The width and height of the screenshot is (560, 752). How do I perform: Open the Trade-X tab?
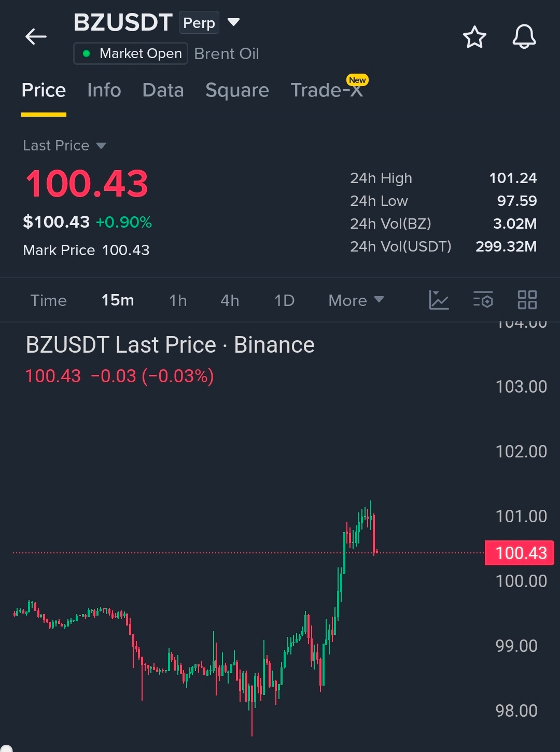pyautogui.click(x=327, y=90)
